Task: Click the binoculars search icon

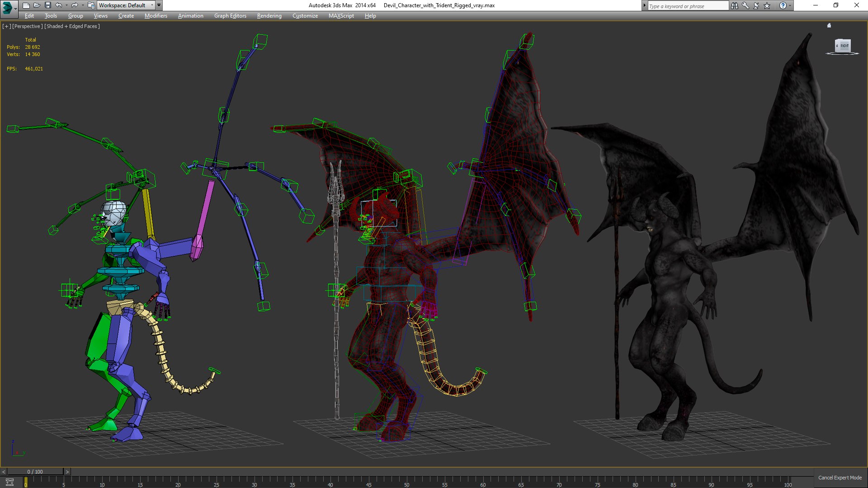Action: pos(735,5)
